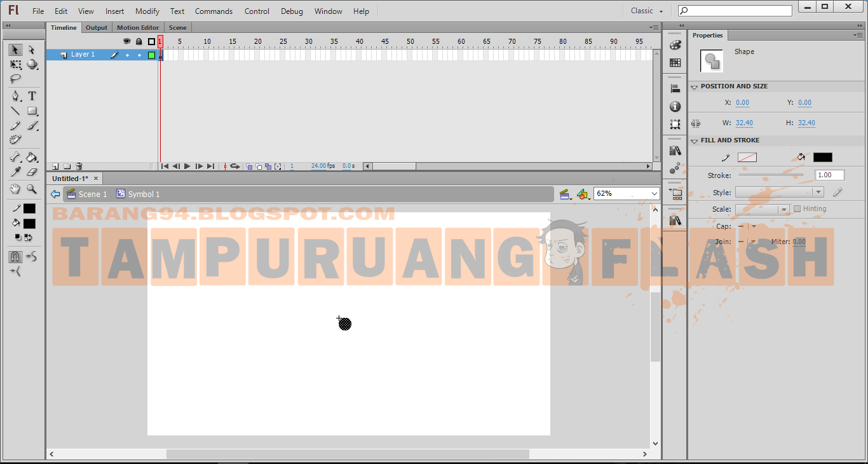868x464 pixels.
Task: Click the Smooth option in tools panel
Action: click(x=31, y=257)
